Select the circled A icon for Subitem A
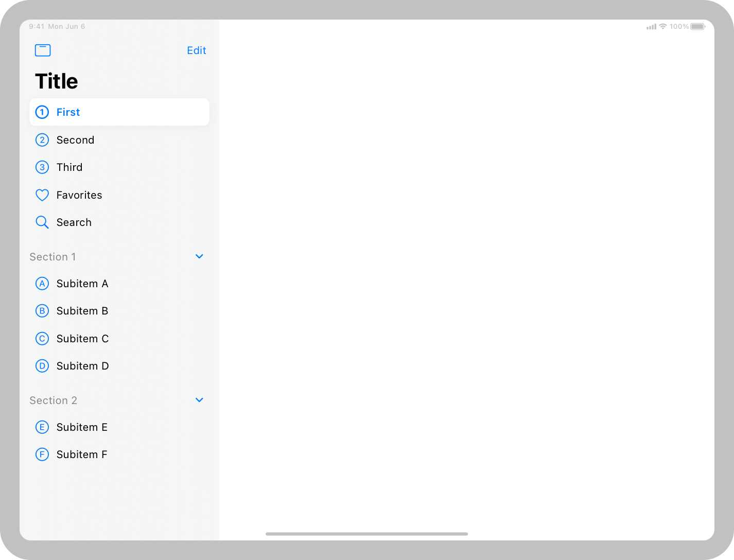 42,283
